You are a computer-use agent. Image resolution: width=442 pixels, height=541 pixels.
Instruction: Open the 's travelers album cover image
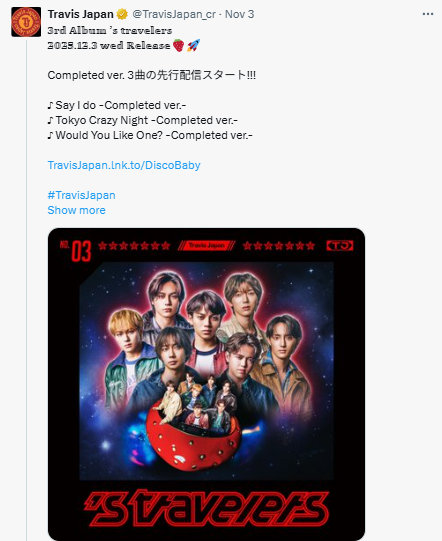[206, 384]
